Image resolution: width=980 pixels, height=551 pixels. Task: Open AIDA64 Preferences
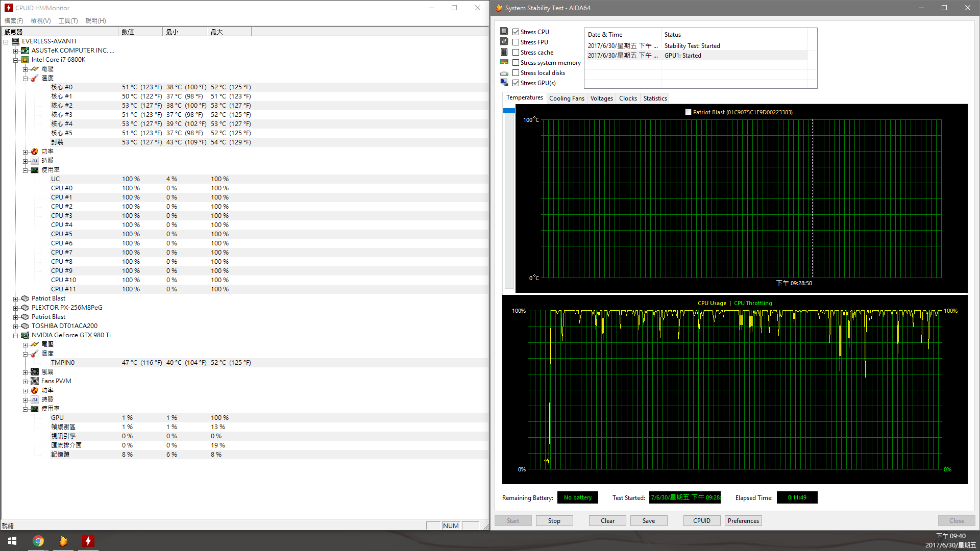743,521
